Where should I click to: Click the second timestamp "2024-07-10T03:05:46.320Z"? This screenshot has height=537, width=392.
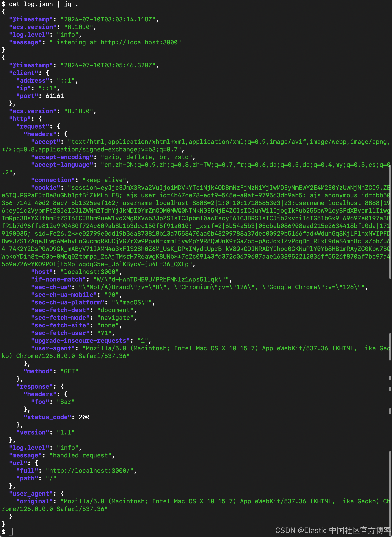tap(108, 65)
